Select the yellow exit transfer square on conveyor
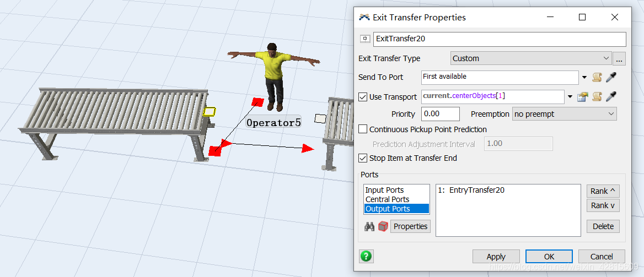This screenshot has width=644, height=277. pos(210,111)
